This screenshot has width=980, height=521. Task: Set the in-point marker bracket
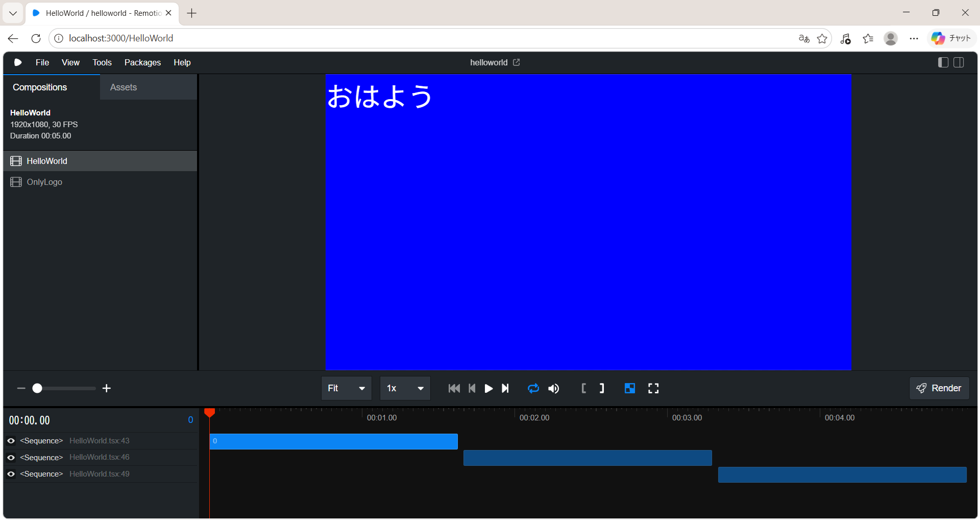click(x=584, y=389)
